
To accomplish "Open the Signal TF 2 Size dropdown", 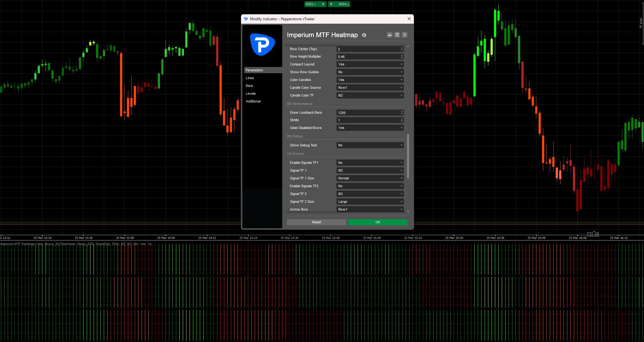I will click(x=370, y=202).
